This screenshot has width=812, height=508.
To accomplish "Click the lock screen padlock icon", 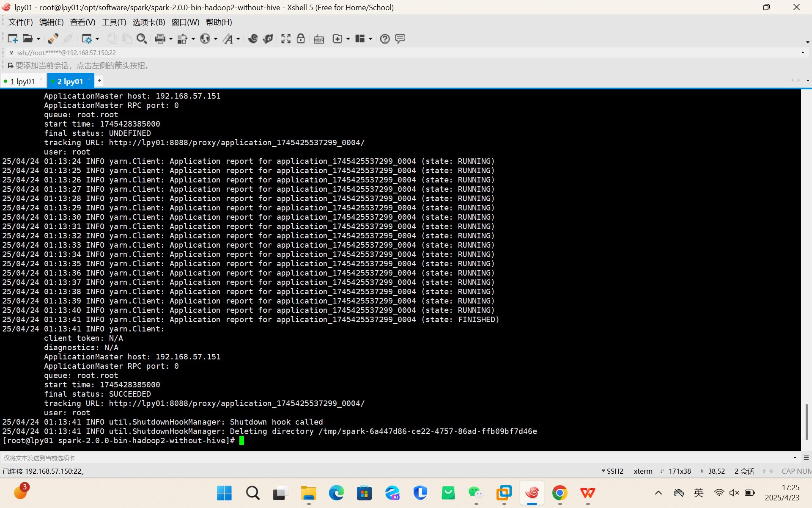I will pos(301,39).
